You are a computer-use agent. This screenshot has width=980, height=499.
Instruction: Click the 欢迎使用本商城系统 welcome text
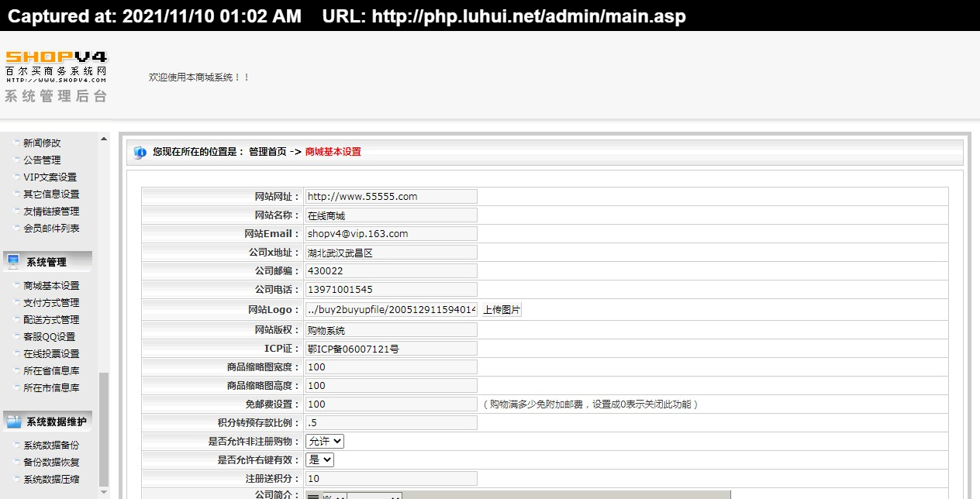pyautogui.click(x=199, y=77)
